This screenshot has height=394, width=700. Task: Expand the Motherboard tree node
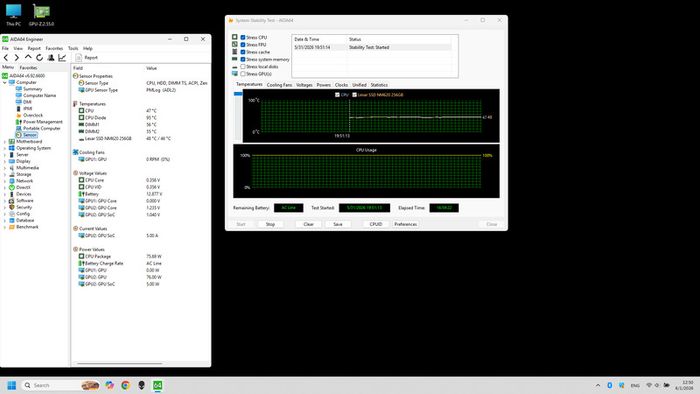pyautogui.click(x=5, y=141)
